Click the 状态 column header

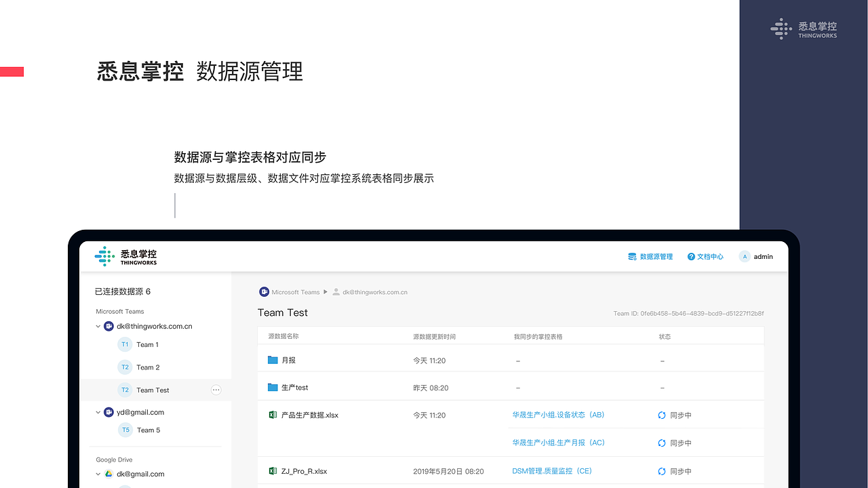pyautogui.click(x=665, y=337)
